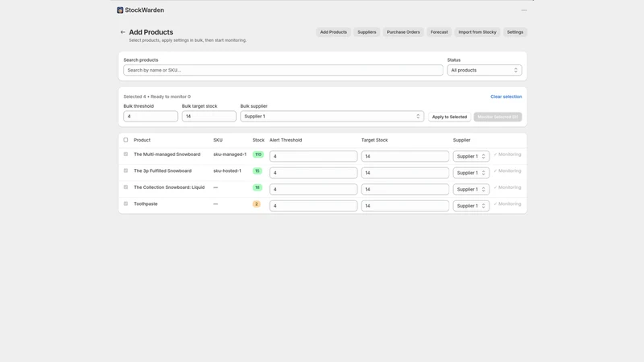Click the orange stock badge 2
Image resolution: width=644 pixels, height=362 pixels.
256,204
